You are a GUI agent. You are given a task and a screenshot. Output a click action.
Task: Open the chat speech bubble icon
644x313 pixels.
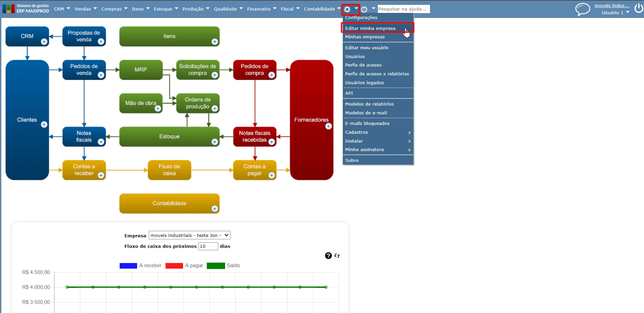point(582,9)
